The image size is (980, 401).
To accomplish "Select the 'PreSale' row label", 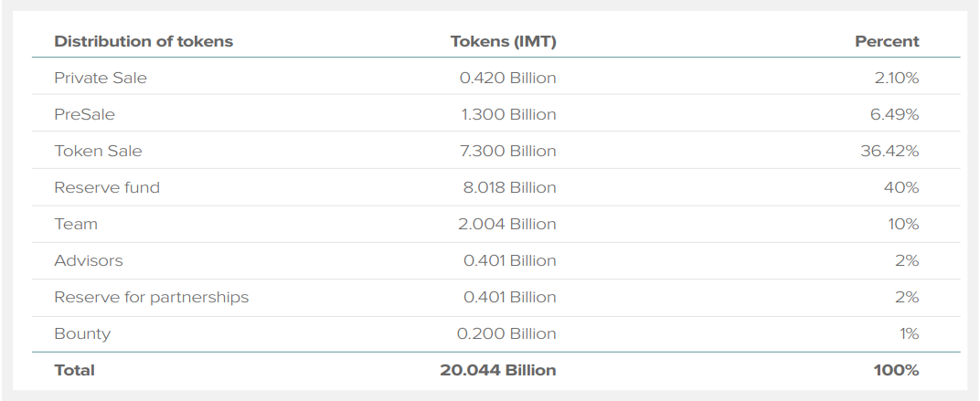I will [x=85, y=114].
